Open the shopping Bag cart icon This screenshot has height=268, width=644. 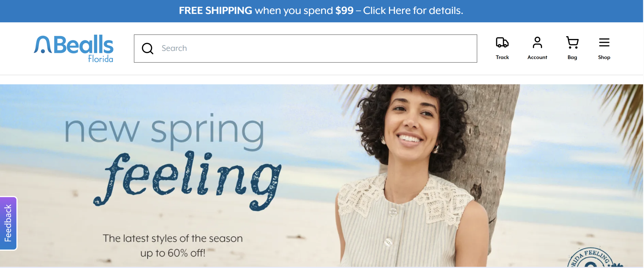[572, 42]
